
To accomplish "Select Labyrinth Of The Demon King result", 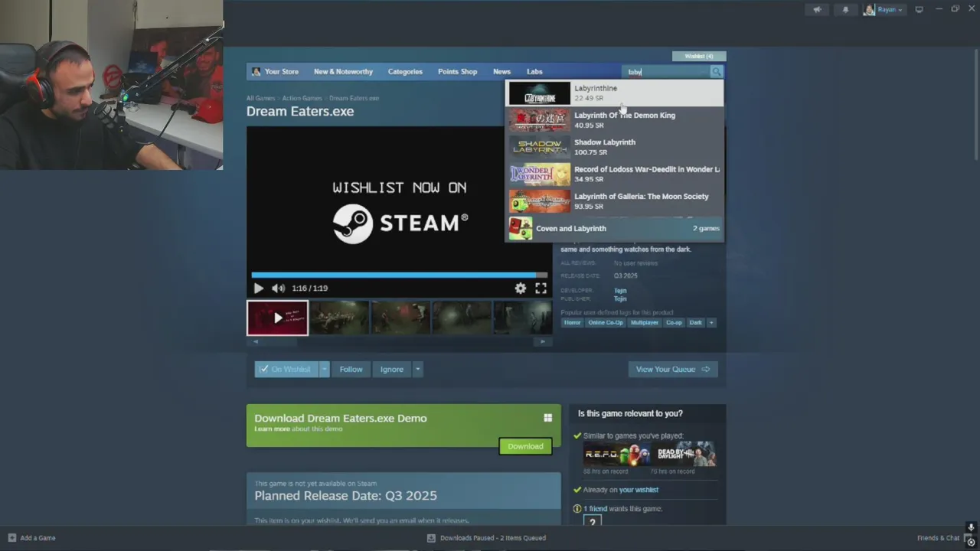I will click(x=614, y=120).
